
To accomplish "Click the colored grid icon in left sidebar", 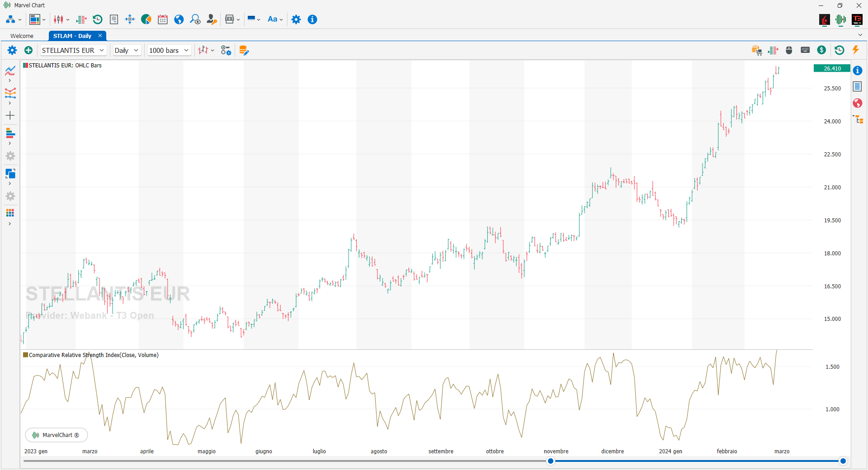I will (x=10, y=213).
